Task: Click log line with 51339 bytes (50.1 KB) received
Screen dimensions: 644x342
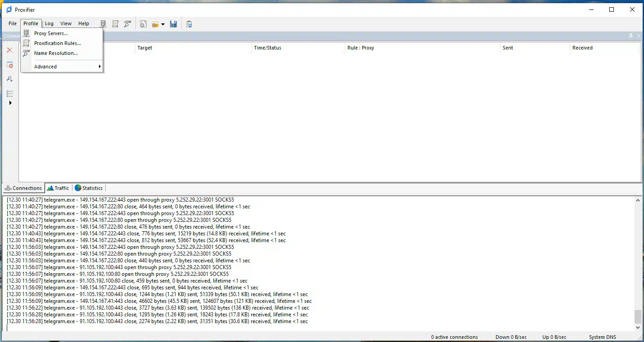Action: click(157, 294)
